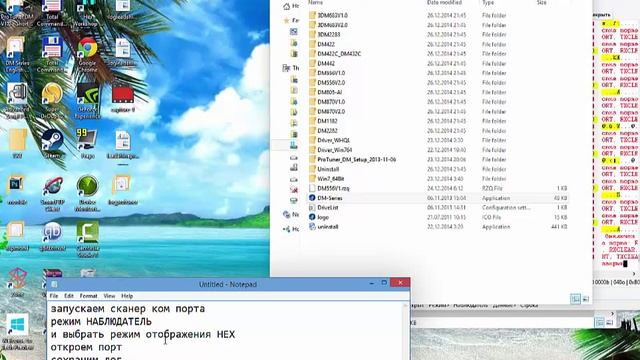This screenshot has width=640, height=360.
Task: Select the DM1182 folder
Action: click(x=438, y=121)
